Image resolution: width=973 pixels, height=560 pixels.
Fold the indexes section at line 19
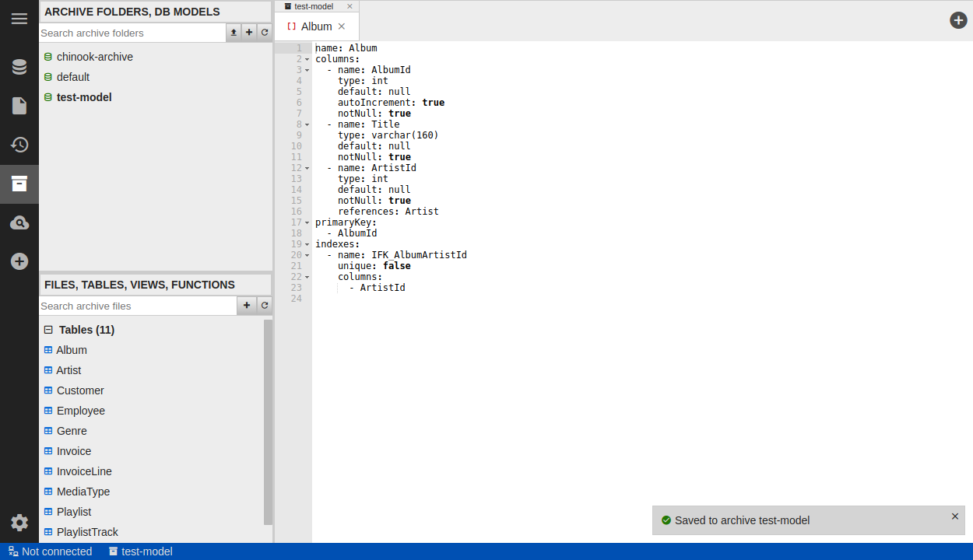pos(307,244)
